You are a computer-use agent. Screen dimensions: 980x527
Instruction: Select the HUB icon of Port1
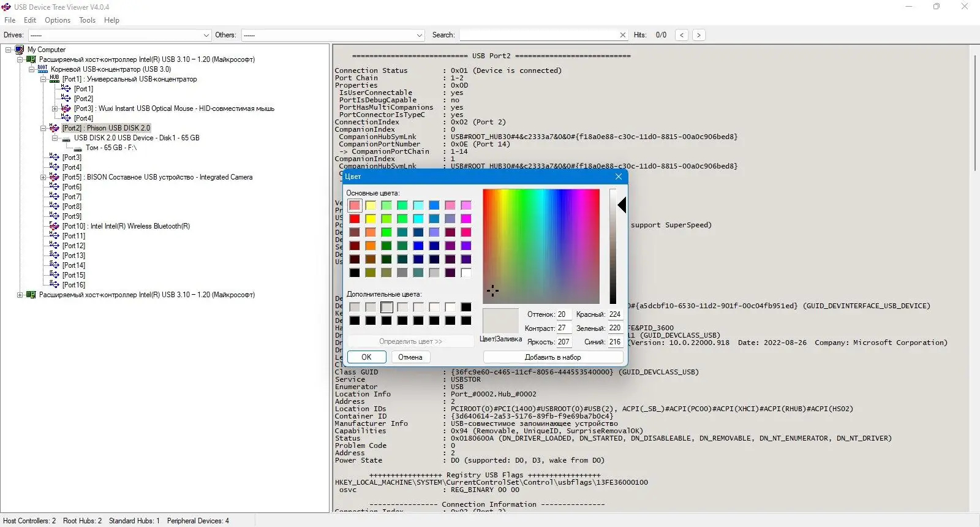click(55, 78)
